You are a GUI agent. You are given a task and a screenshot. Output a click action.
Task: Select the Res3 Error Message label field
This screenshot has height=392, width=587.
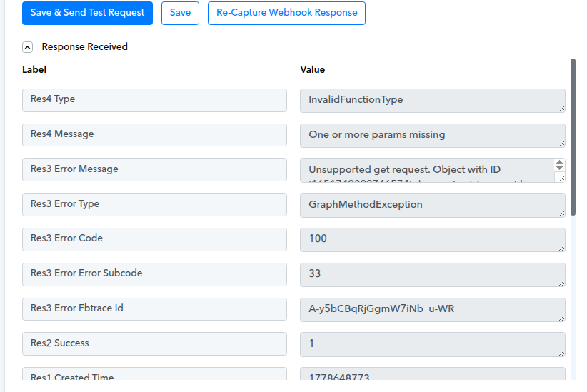pos(154,170)
